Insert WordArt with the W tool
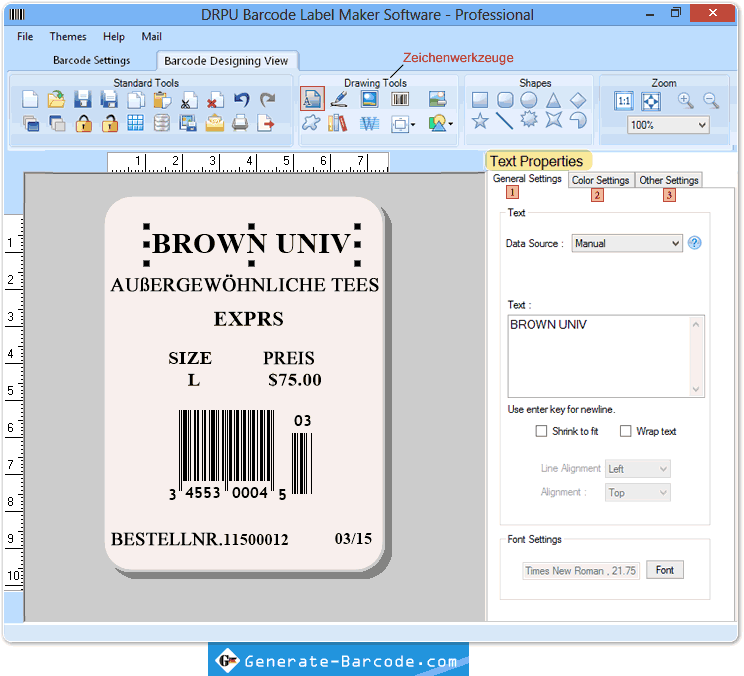Screen dimensions: 744x676 tap(369, 124)
